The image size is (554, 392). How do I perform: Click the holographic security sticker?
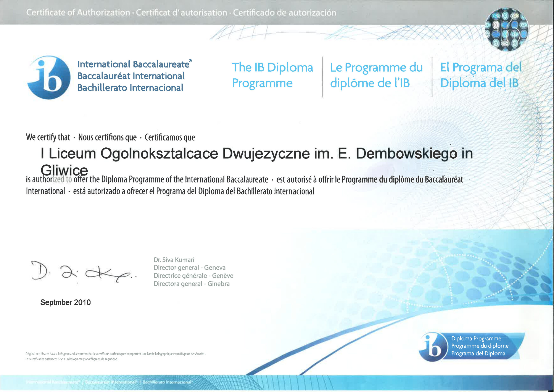(507, 29)
